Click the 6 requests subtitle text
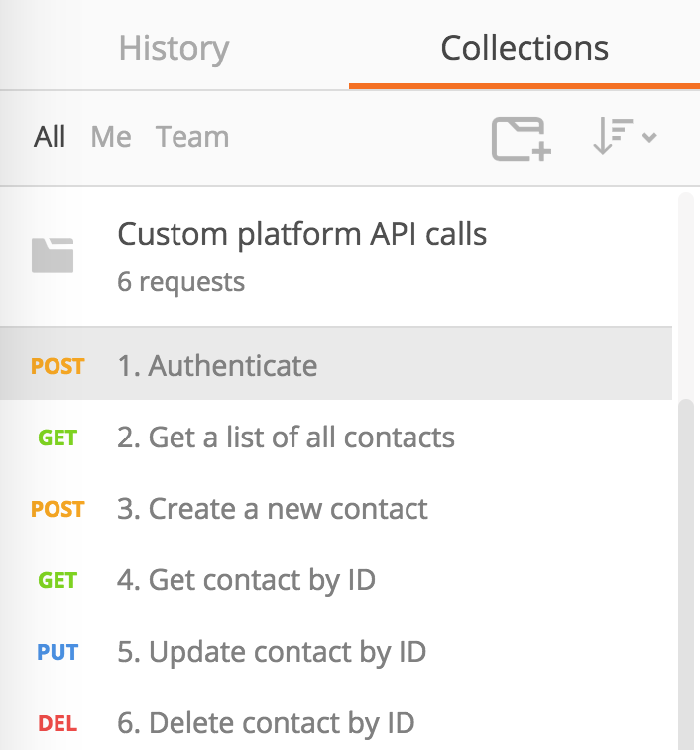The height and width of the screenshot is (750, 700). tap(180, 282)
